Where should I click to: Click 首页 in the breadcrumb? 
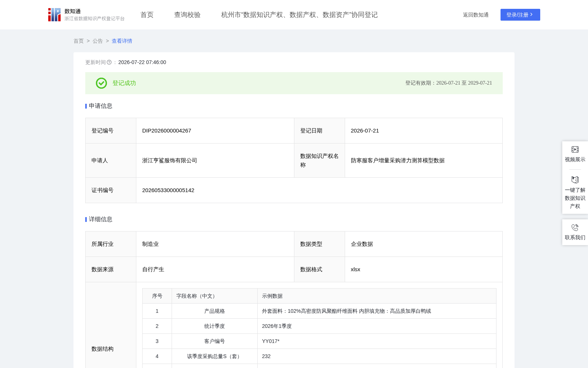point(79,41)
